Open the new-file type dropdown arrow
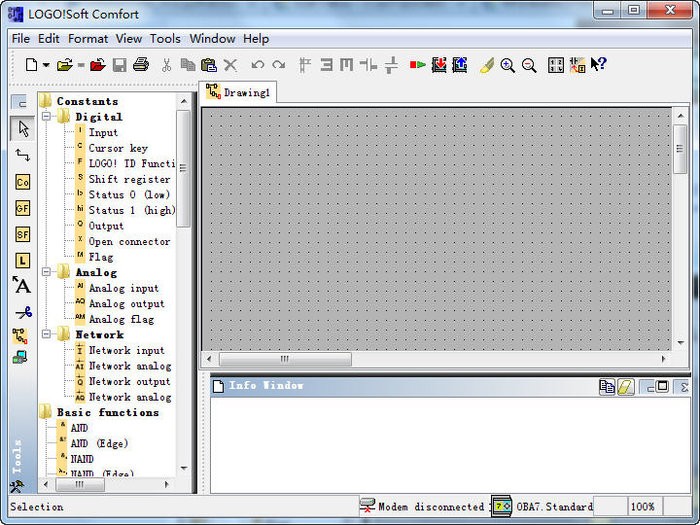This screenshot has height=525, width=700. click(46, 65)
